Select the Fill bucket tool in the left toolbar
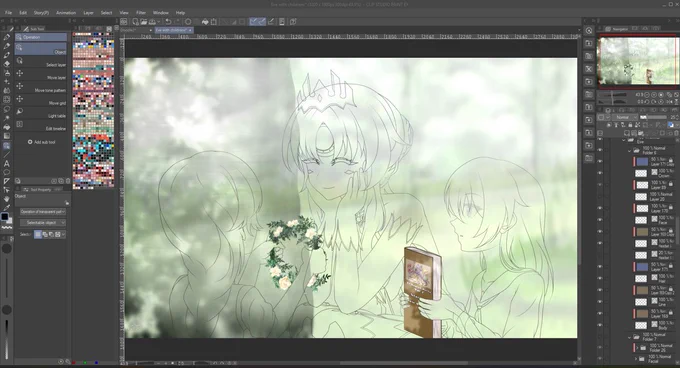The height and width of the screenshot is (368, 680). 7,127
